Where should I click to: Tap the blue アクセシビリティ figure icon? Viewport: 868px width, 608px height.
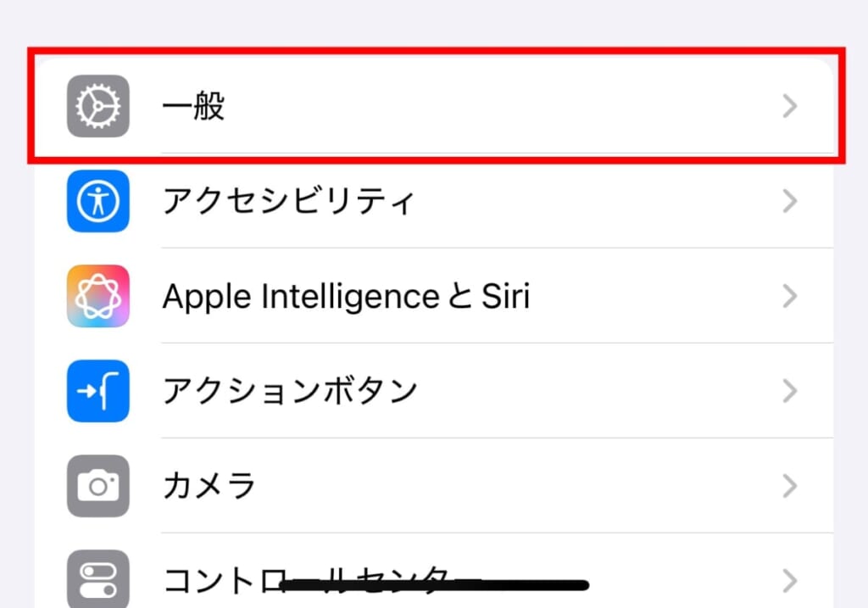point(97,201)
